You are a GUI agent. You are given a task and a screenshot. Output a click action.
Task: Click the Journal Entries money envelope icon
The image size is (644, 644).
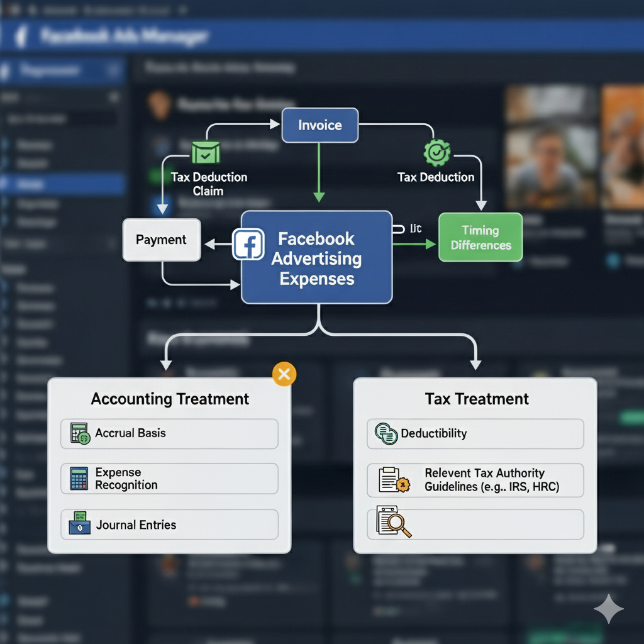pos(80,523)
